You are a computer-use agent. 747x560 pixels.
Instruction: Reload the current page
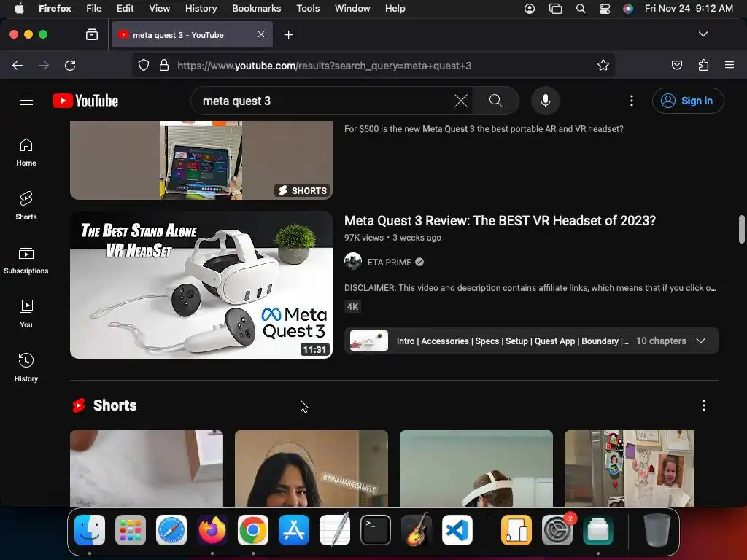tap(70, 65)
